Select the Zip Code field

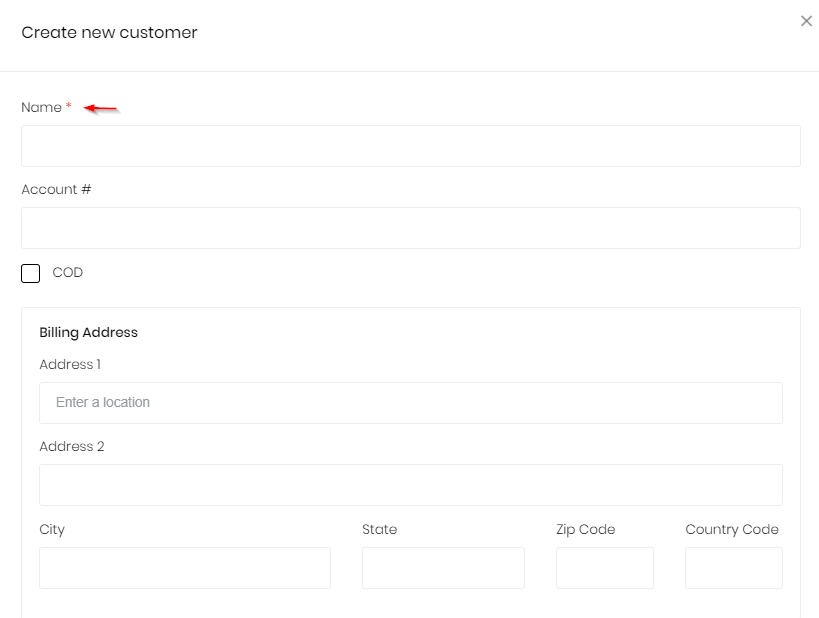pos(604,568)
